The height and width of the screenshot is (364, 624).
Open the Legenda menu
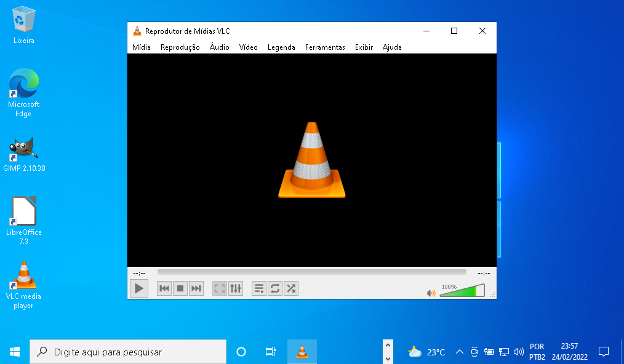pyautogui.click(x=281, y=47)
